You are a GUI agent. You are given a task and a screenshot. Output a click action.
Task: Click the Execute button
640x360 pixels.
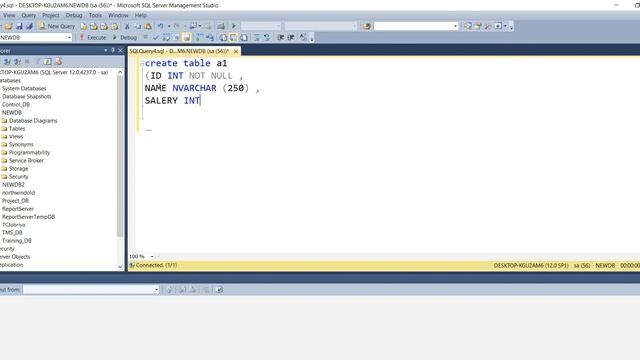click(x=93, y=38)
